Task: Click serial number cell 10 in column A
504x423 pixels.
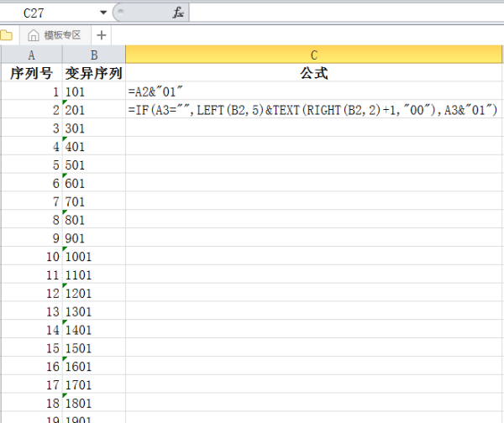Action: (32, 256)
